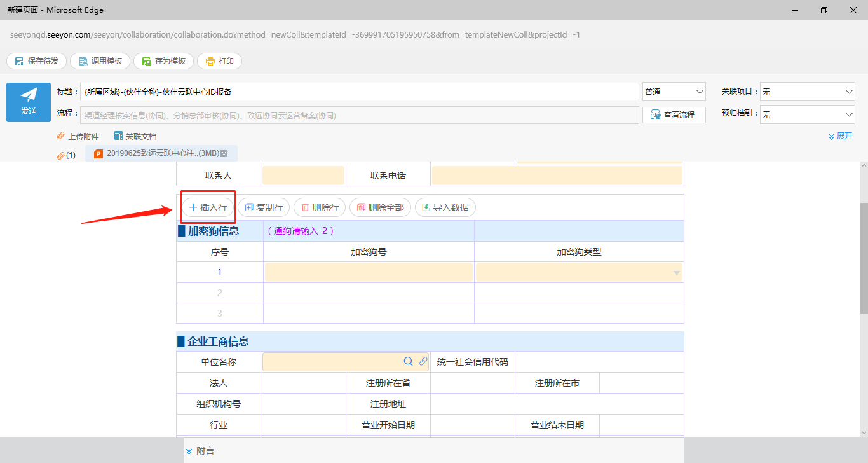The width and height of the screenshot is (868, 463).
Task: Click 关联文档 link
Action: [135, 136]
